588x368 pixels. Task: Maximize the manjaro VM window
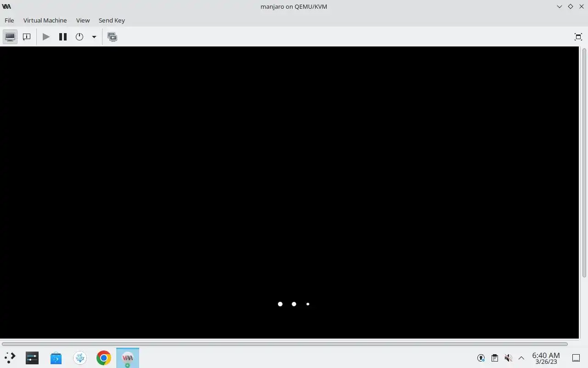tap(571, 6)
